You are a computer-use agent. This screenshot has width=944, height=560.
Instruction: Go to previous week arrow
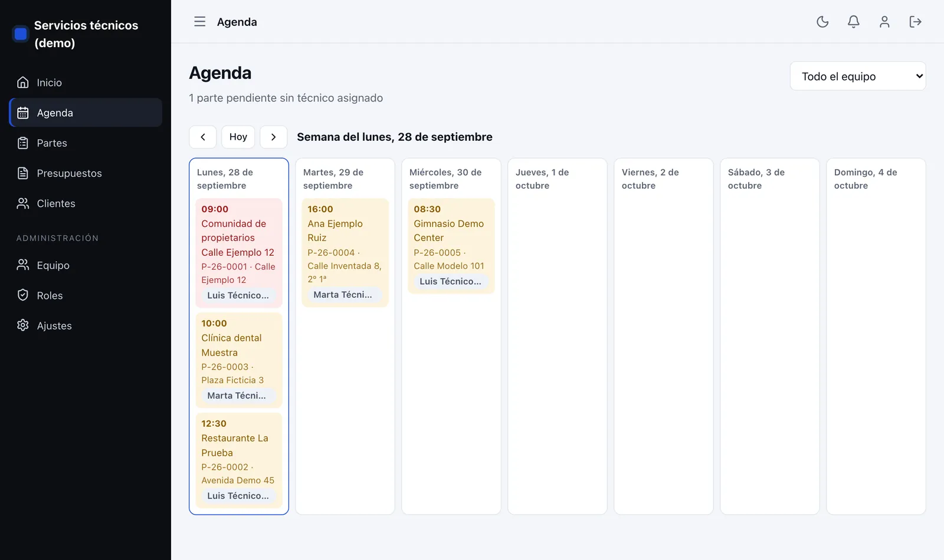point(203,137)
